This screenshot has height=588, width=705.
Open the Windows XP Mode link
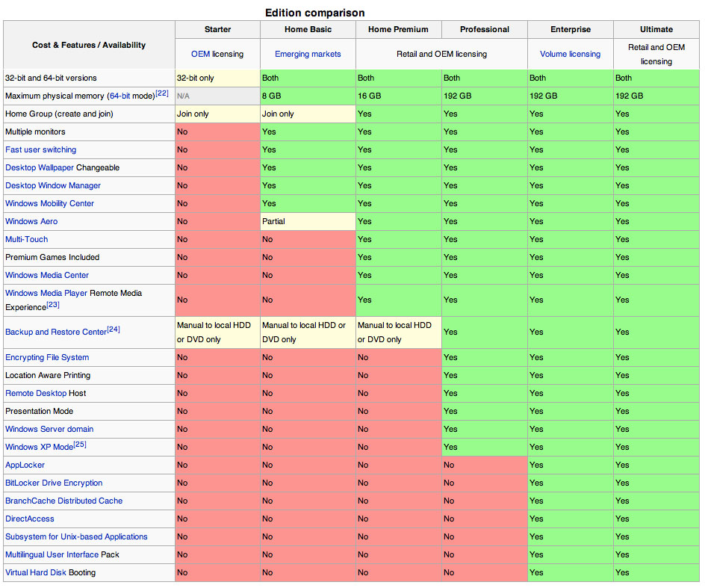click(x=39, y=448)
